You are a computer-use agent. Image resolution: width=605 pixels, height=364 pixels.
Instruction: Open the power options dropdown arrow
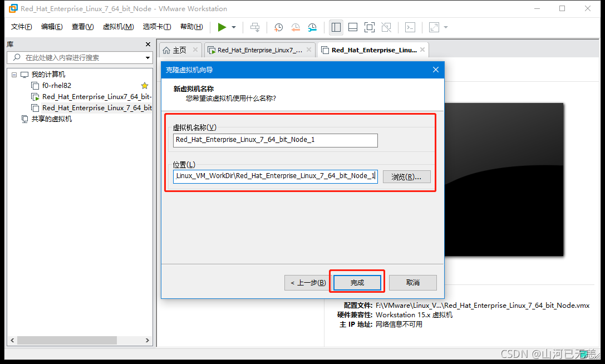click(234, 27)
